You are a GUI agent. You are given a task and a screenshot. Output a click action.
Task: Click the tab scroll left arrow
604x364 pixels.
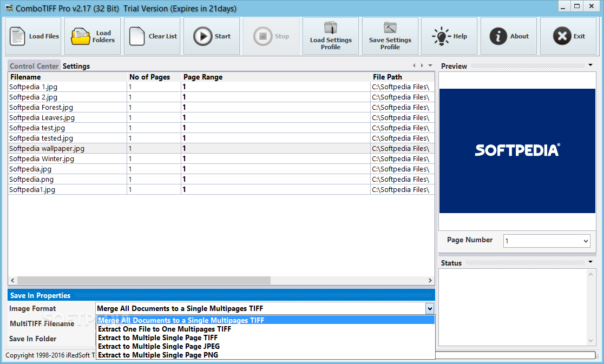pyautogui.click(x=414, y=65)
